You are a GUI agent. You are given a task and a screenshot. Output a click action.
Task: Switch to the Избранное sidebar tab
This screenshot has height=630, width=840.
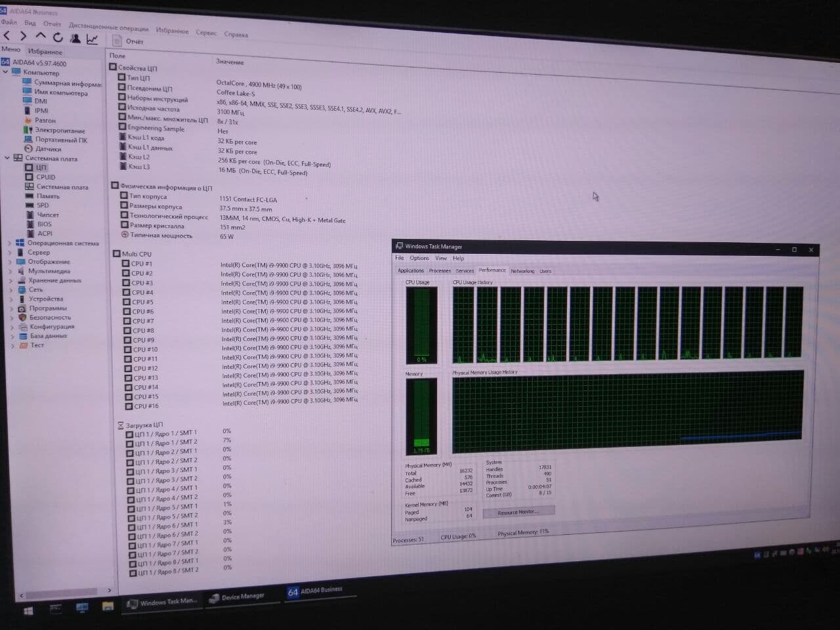pos(45,51)
